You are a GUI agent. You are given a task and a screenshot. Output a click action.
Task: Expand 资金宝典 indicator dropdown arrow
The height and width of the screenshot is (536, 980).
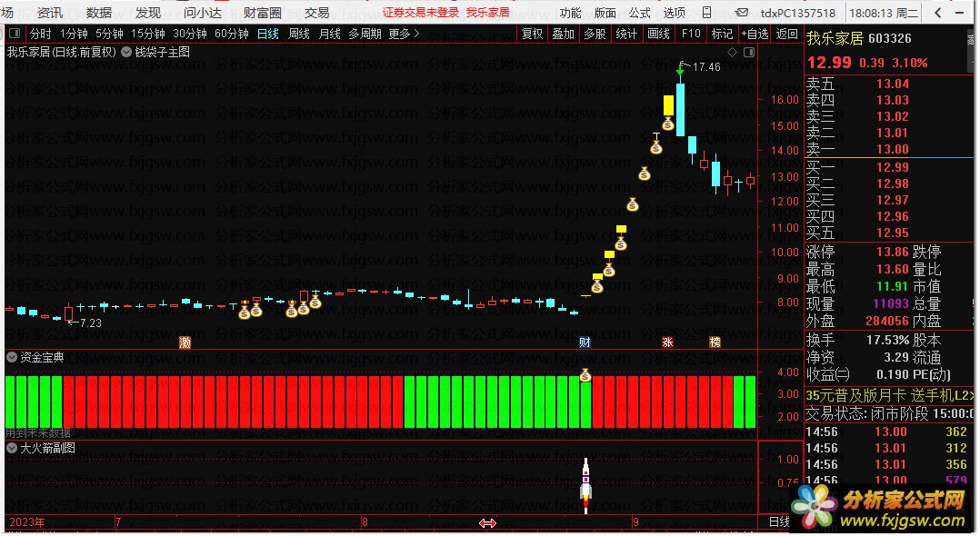pyautogui.click(x=12, y=357)
